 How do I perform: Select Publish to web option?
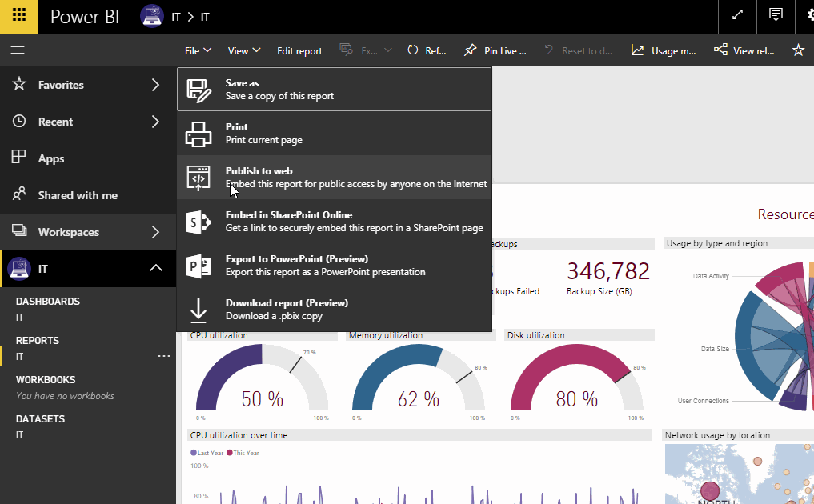tap(334, 178)
